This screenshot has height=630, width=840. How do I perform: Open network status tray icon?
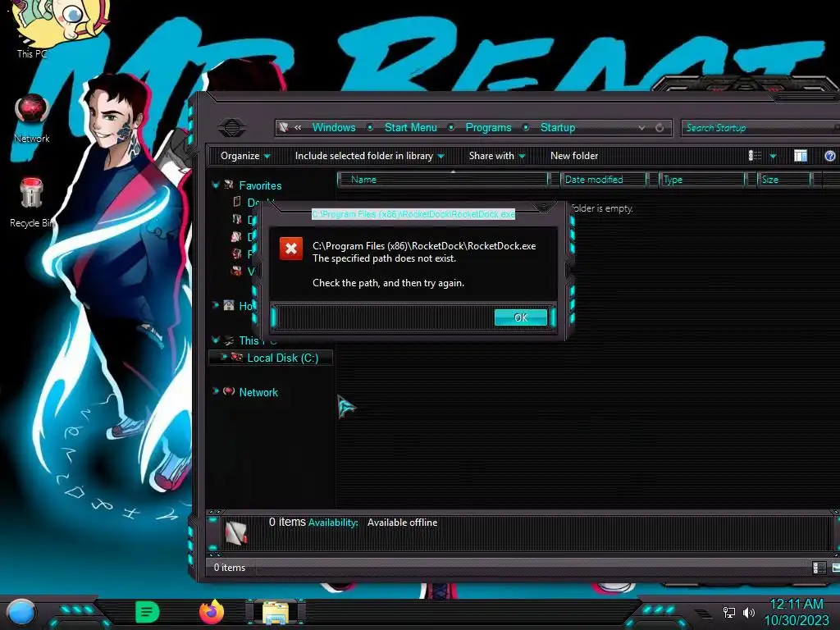tap(729, 612)
